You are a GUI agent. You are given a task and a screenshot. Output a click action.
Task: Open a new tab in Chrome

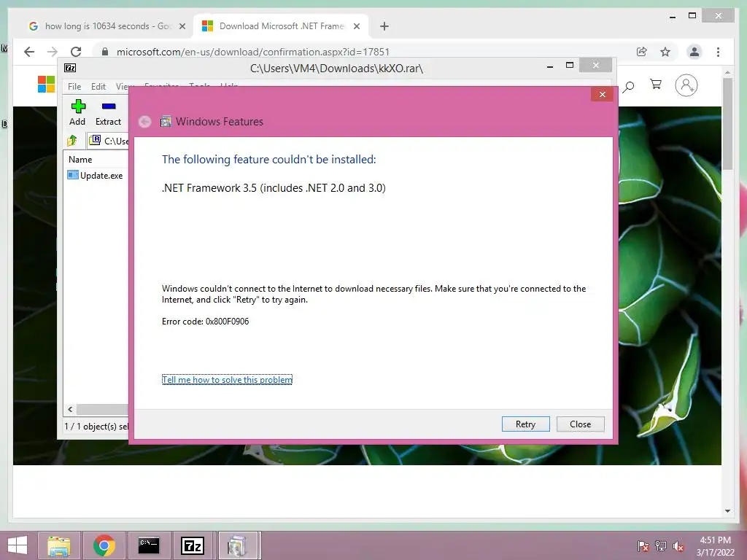coord(384,27)
